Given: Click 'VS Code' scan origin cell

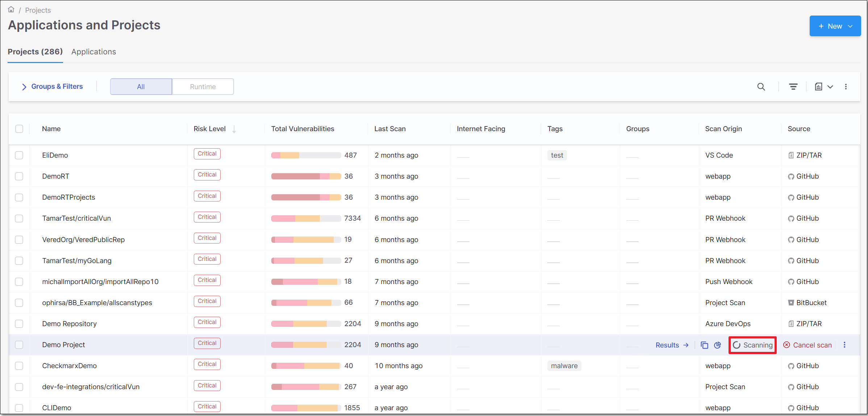Looking at the screenshot, I should 719,155.
